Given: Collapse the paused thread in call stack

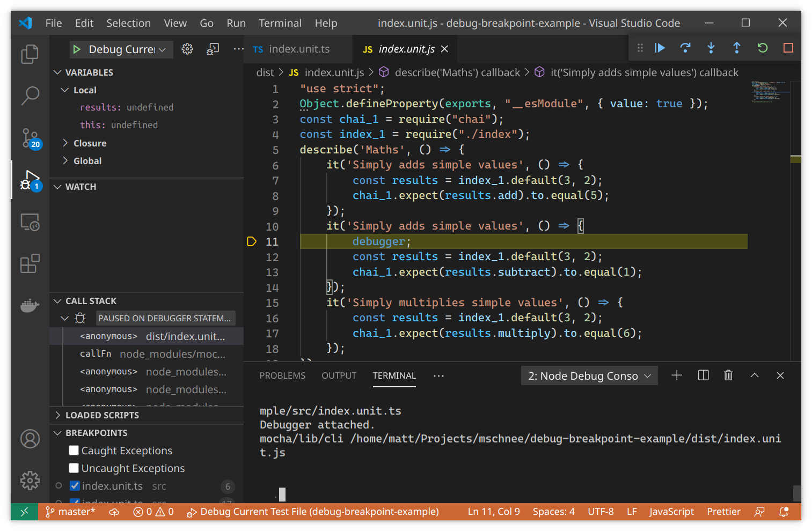Looking at the screenshot, I should [x=65, y=319].
